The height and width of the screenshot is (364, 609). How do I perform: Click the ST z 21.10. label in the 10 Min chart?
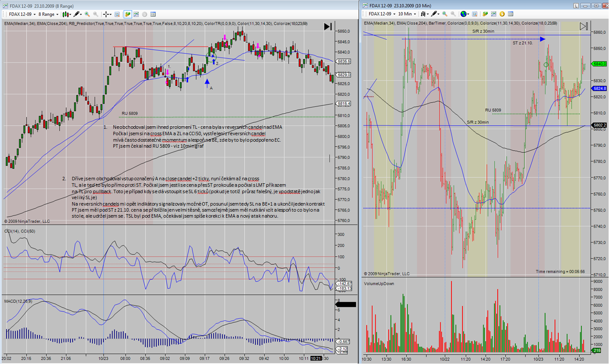[x=523, y=43]
